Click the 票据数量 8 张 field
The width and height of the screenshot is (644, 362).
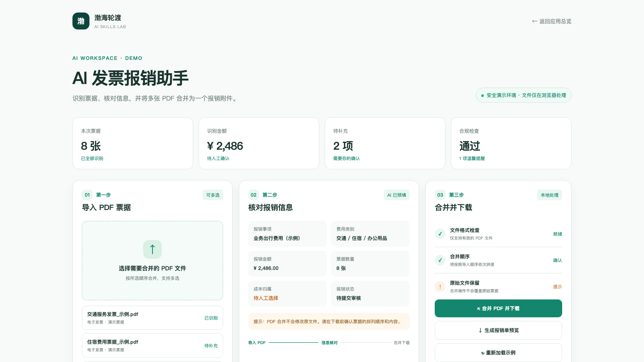point(370,264)
